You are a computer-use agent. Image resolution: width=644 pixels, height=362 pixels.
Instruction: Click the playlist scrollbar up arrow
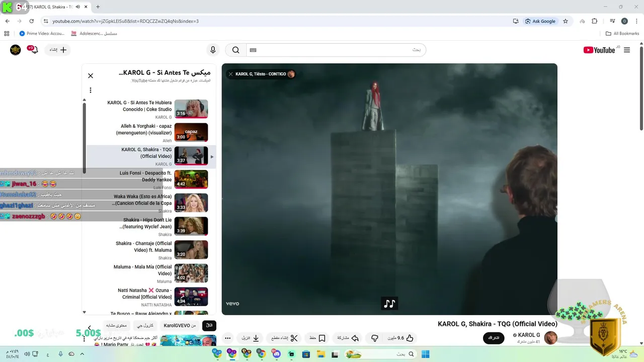pos(84,100)
